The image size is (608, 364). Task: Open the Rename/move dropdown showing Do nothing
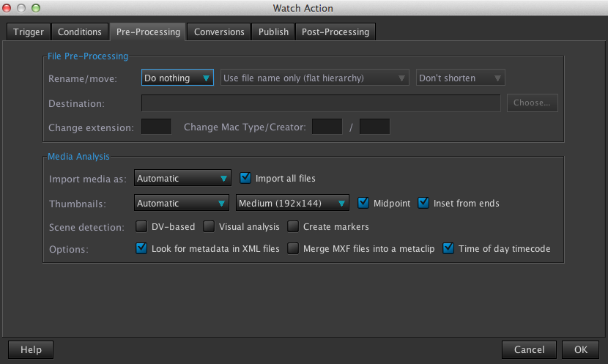click(x=177, y=78)
